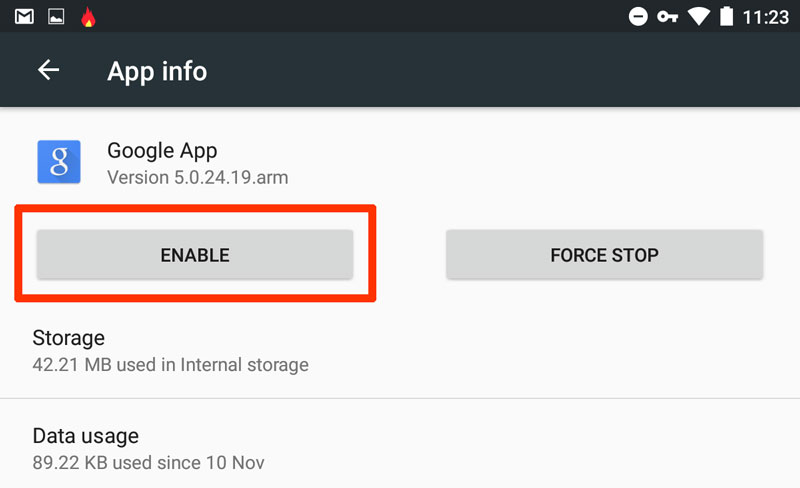Tap the blue Google App icon
Screen dimensions: 800x488
[x=59, y=162]
